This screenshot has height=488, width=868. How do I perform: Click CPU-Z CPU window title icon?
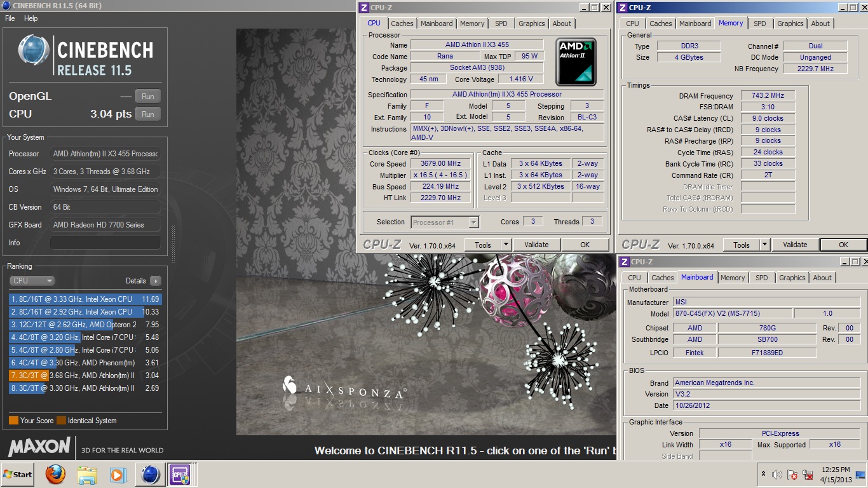pos(363,8)
